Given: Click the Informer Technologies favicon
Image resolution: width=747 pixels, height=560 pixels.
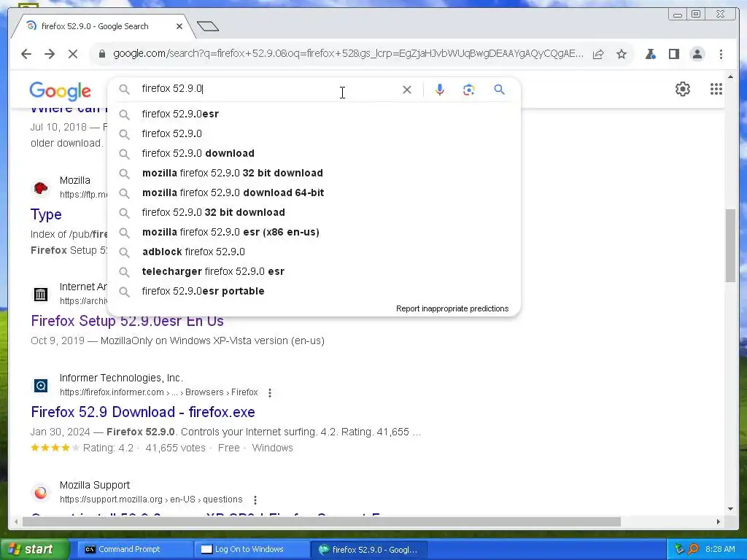Looking at the screenshot, I should click(x=41, y=385).
